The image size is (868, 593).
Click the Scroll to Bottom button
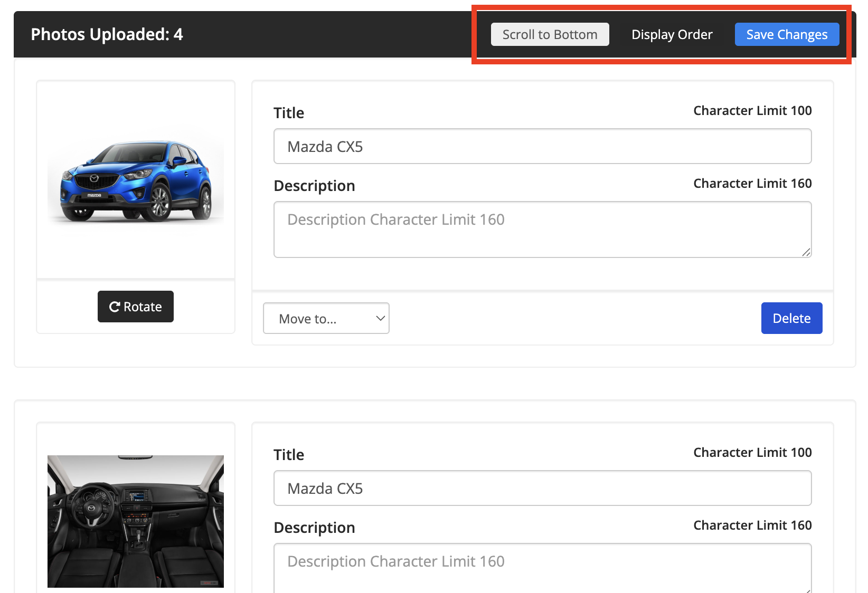pyautogui.click(x=550, y=34)
